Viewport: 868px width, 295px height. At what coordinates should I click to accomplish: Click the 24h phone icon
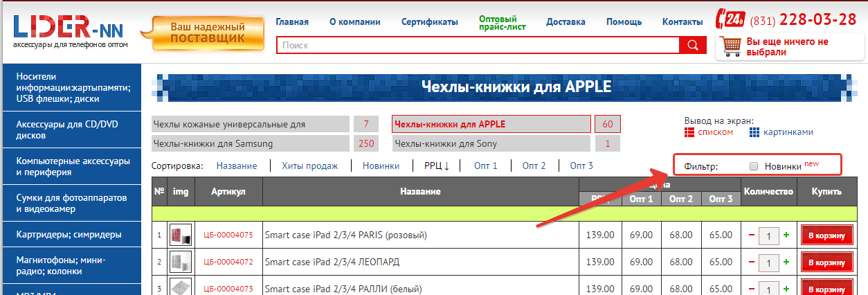coord(731,19)
